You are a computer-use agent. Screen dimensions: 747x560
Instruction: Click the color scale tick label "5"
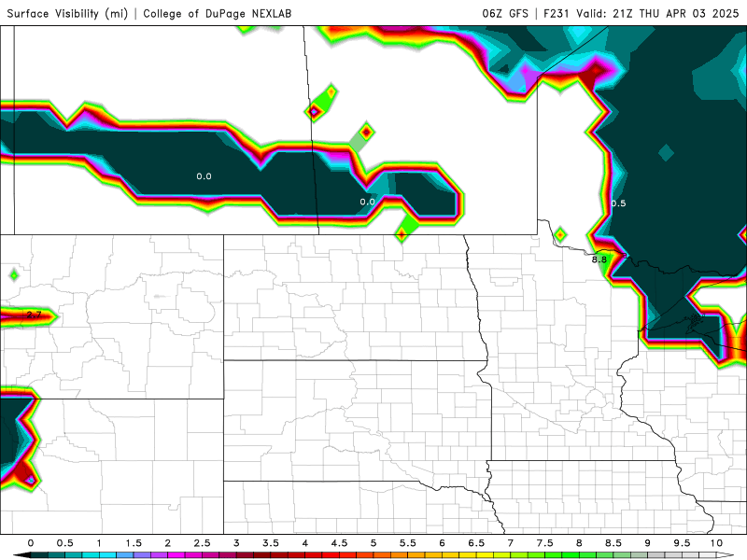pyautogui.click(x=373, y=543)
